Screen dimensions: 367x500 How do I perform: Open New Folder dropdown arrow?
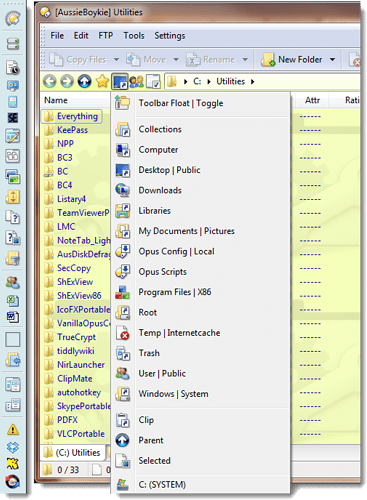[332, 60]
